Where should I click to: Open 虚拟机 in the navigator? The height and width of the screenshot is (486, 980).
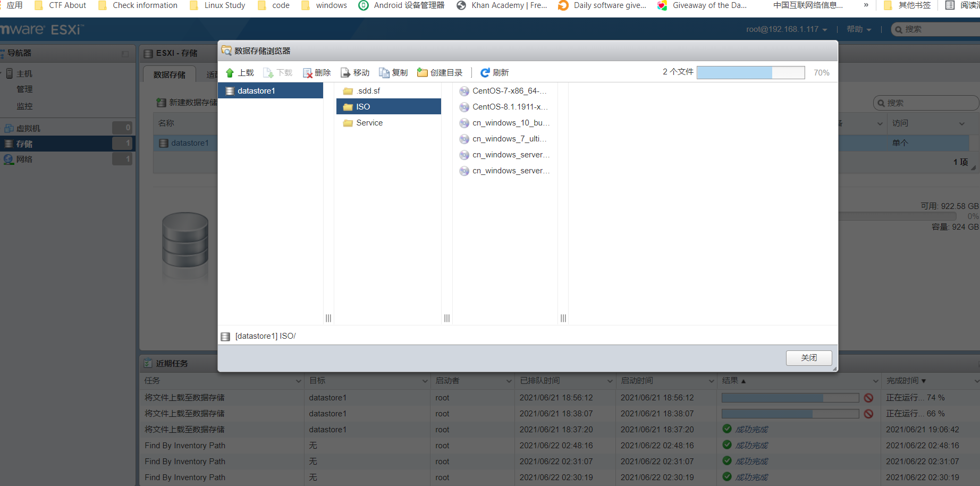tap(28, 128)
